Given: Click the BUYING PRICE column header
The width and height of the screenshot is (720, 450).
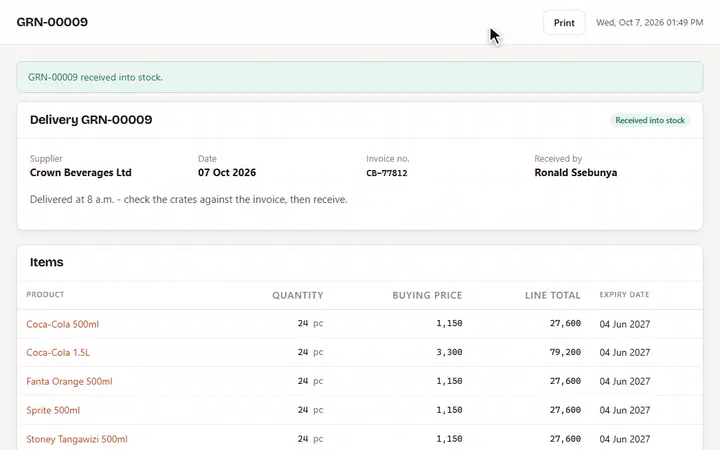Looking at the screenshot, I should click(427, 295).
